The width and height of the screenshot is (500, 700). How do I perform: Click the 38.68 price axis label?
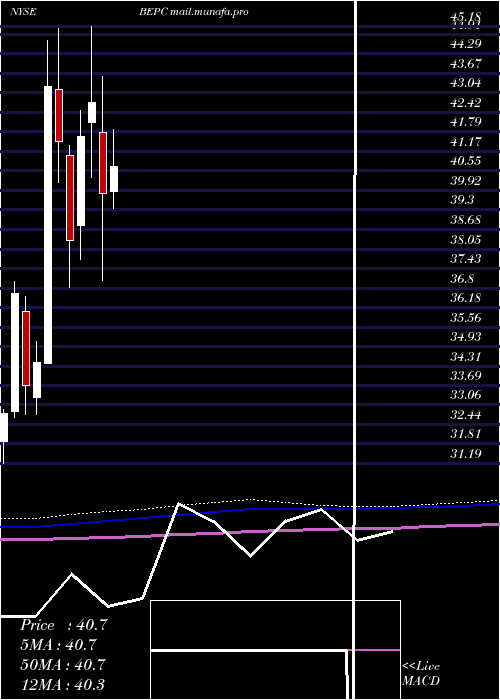point(466,220)
